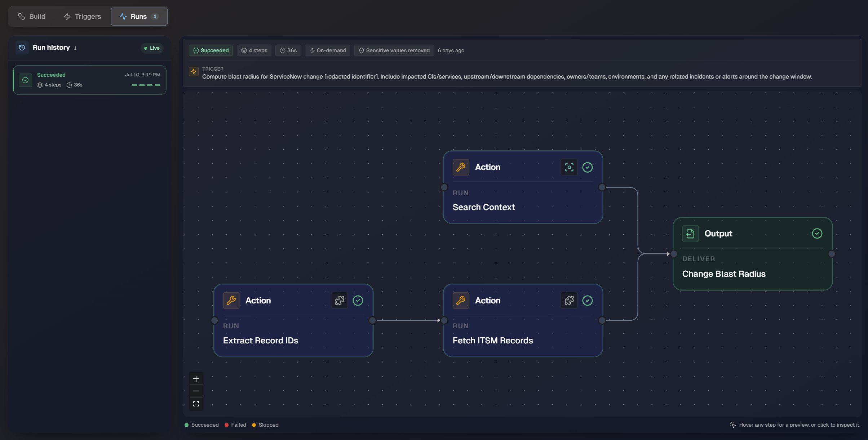The image size is (868, 440).
Task: Switch to the Build tab
Action: [x=32, y=17]
